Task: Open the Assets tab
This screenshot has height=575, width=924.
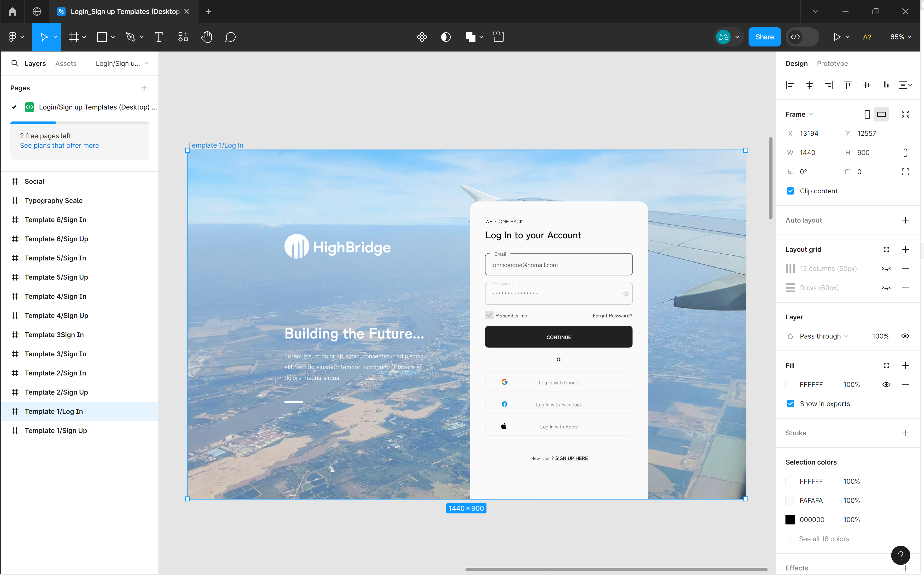Action: (x=66, y=63)
